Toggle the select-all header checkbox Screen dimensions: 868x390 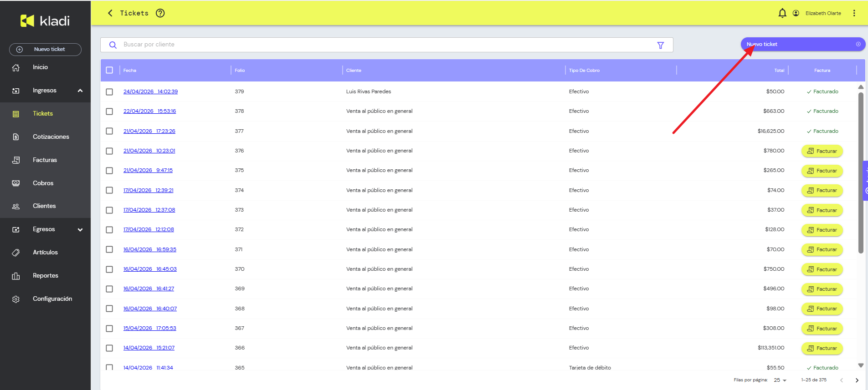pyautogui.click(x=109, y=70)
